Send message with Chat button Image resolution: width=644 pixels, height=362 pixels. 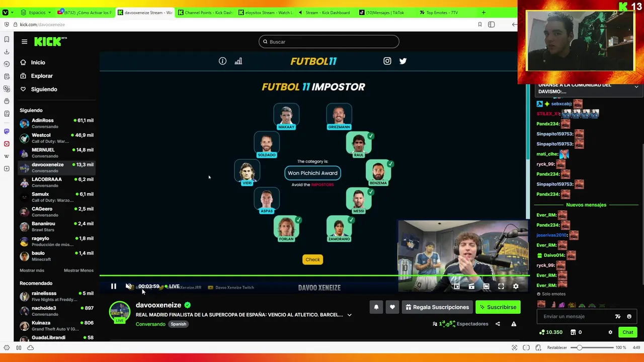point(628,332)
